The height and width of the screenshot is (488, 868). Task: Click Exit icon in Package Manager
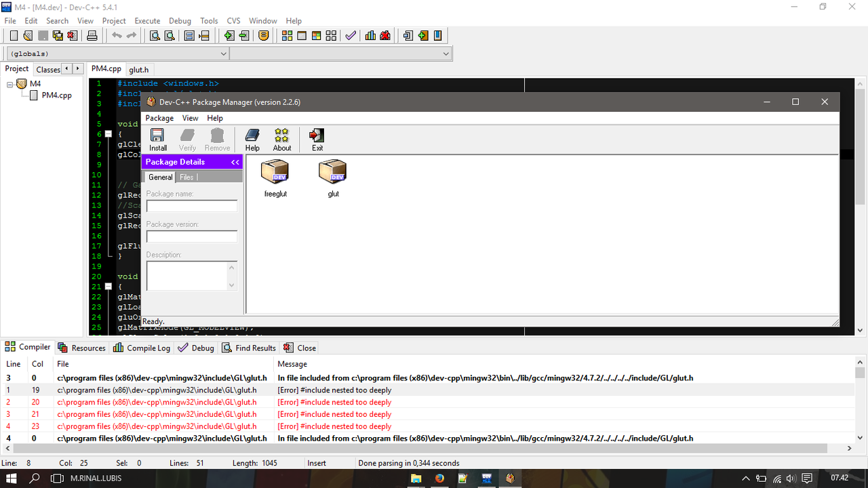point(317,140)
